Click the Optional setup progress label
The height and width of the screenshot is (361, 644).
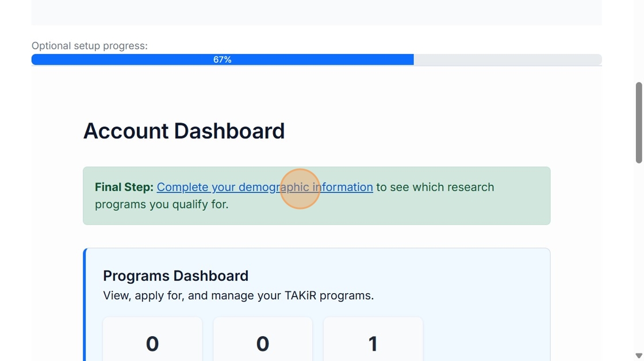coord(90,46)
